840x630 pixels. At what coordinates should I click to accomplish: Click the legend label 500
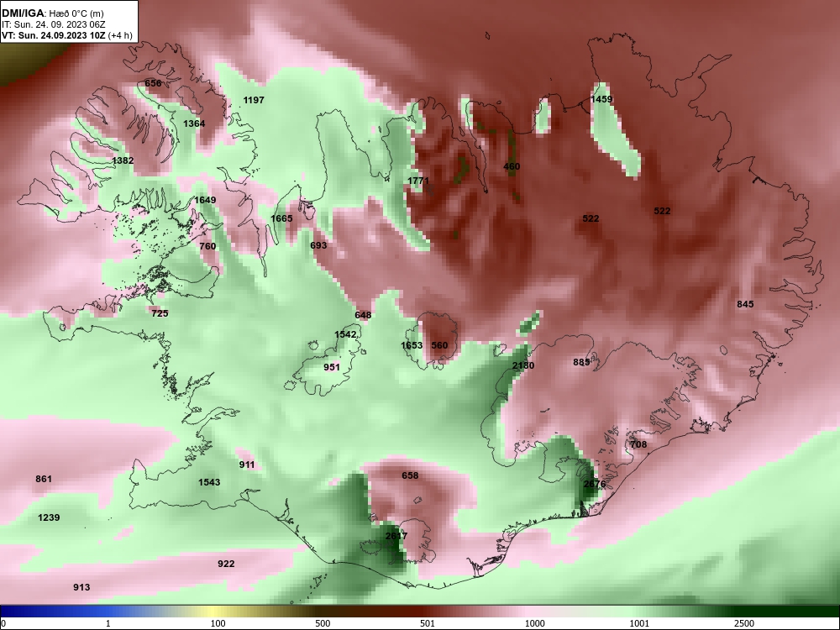click(323, 623)
